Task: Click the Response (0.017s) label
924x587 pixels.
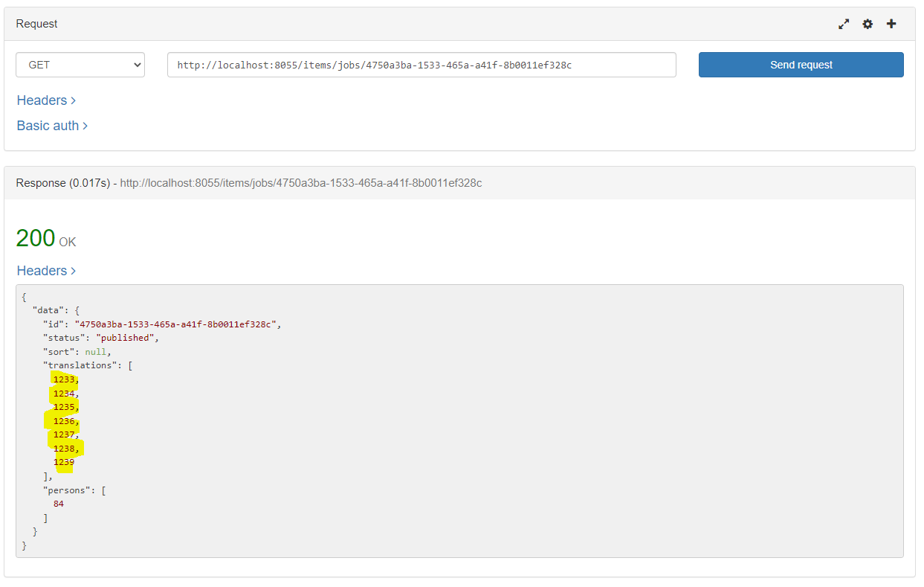Action: pyautogui.click(x=62, y=183)
